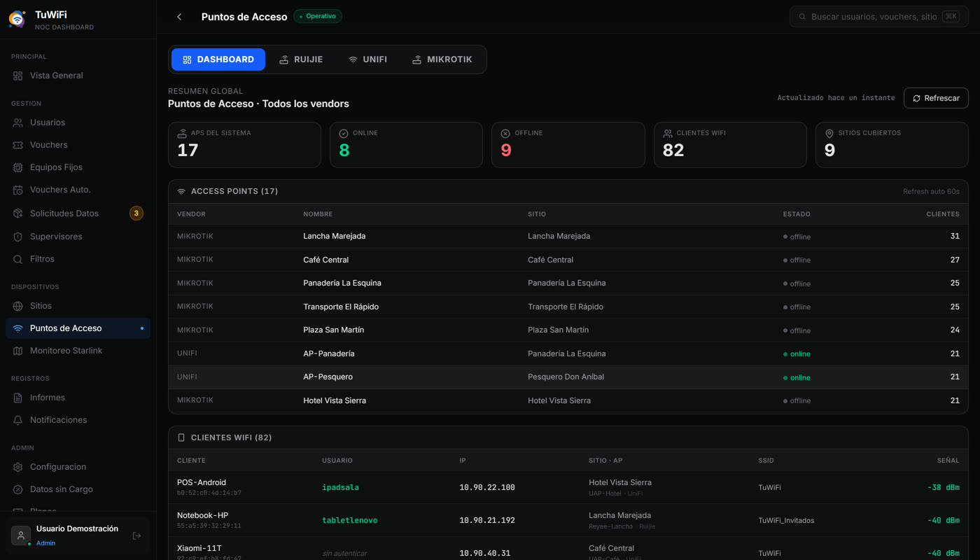Click the Configuracion gear icon
Viewport: 980px width, 560px height.
[18, 467]
